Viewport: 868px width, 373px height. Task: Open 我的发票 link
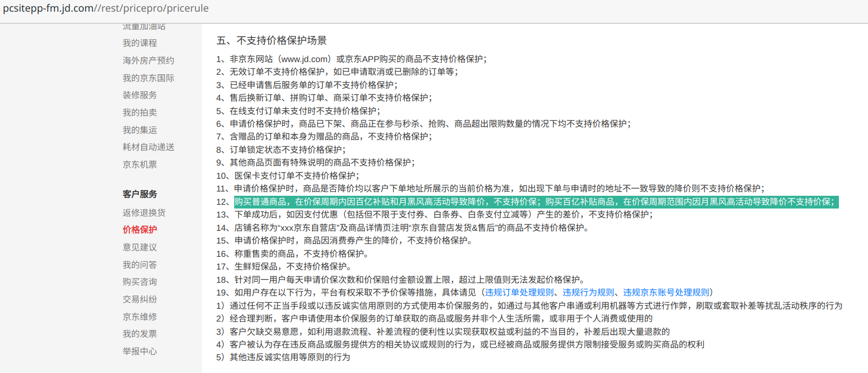139,334
